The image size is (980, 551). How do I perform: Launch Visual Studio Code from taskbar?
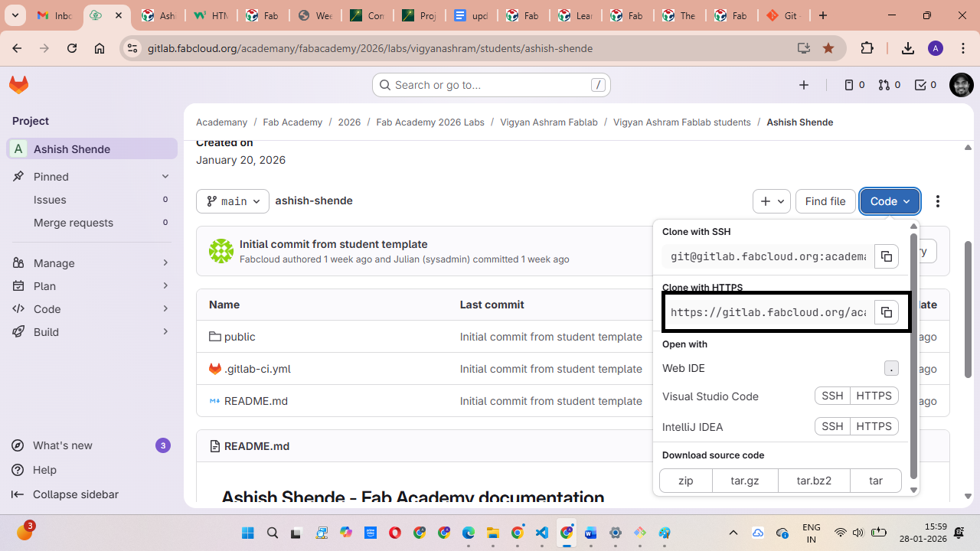click(542, 533)
